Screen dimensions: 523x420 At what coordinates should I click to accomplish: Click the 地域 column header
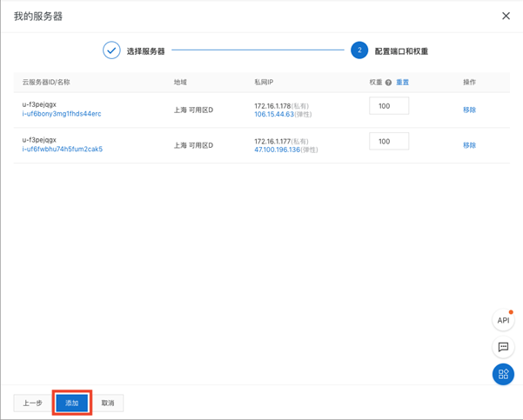(180, 83)
